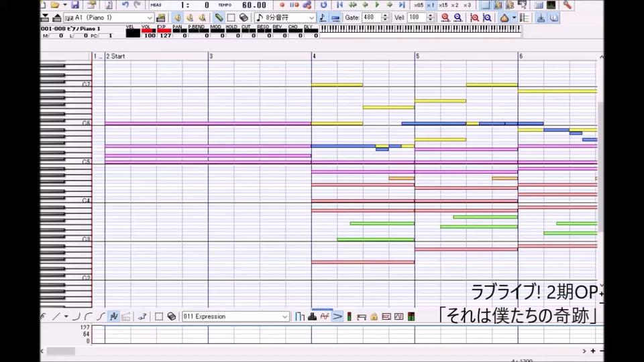
Task: Toggle the all-tracks speaker A icon
Action: [202, 17]
